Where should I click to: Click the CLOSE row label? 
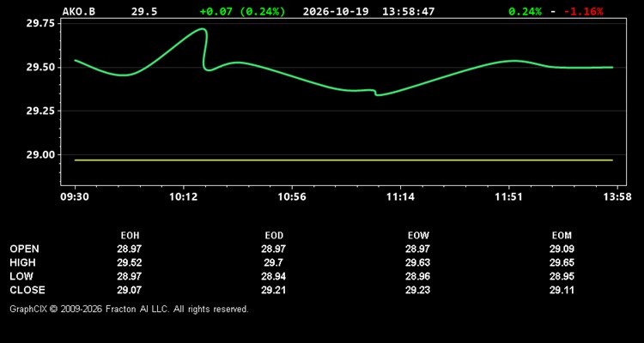(27, 290)
